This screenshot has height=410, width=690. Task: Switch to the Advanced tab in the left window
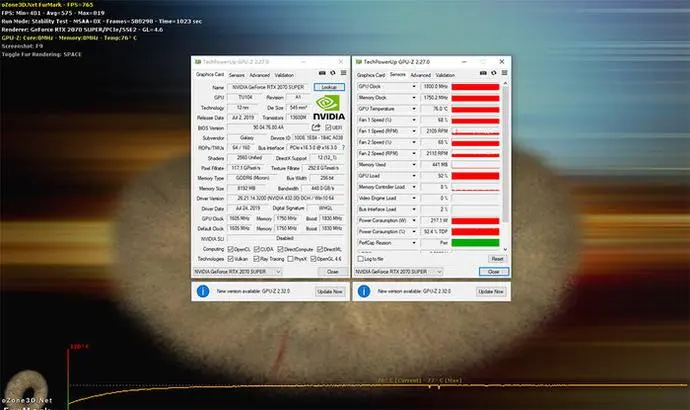tap(260, 75)
